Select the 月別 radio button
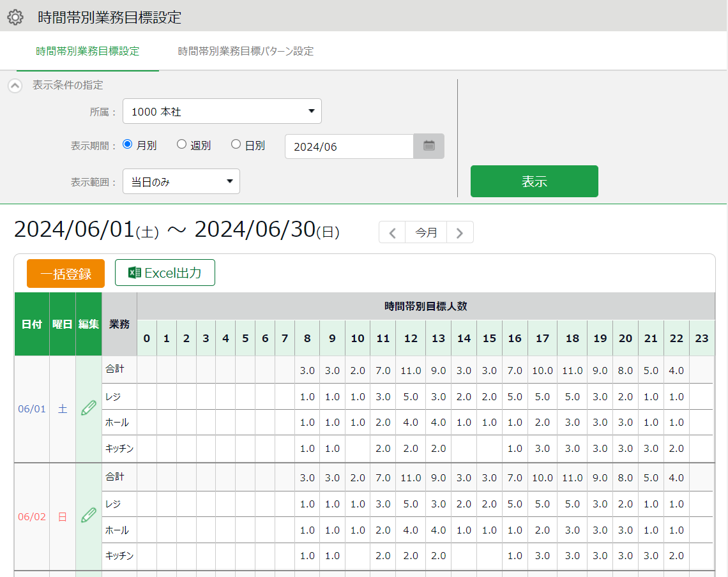Image resolution: width=728 pixels, height=577 pixels. [127, 145]
